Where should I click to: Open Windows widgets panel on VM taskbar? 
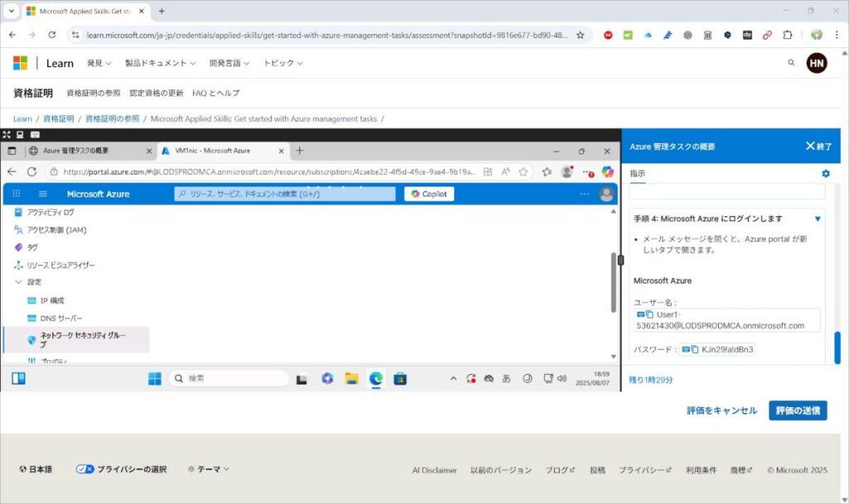[18, 378]
